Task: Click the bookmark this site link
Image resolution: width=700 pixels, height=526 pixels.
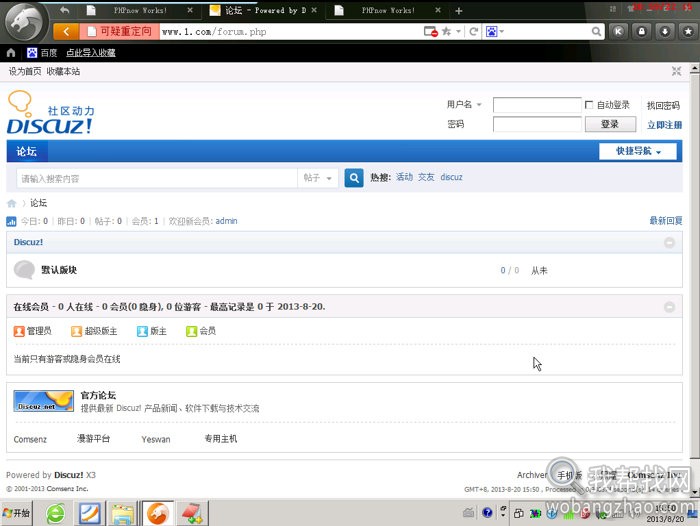Action: tap(63, 71)
